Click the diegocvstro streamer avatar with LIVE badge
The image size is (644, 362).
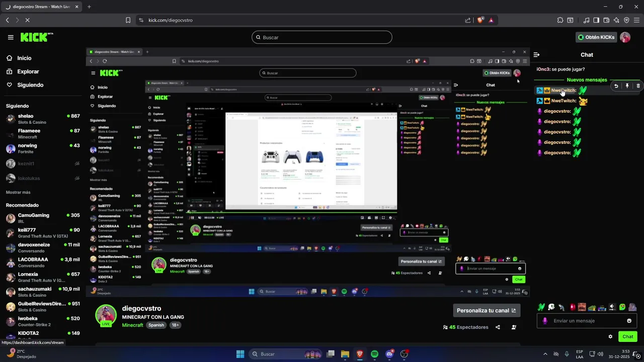coord(106,315)
